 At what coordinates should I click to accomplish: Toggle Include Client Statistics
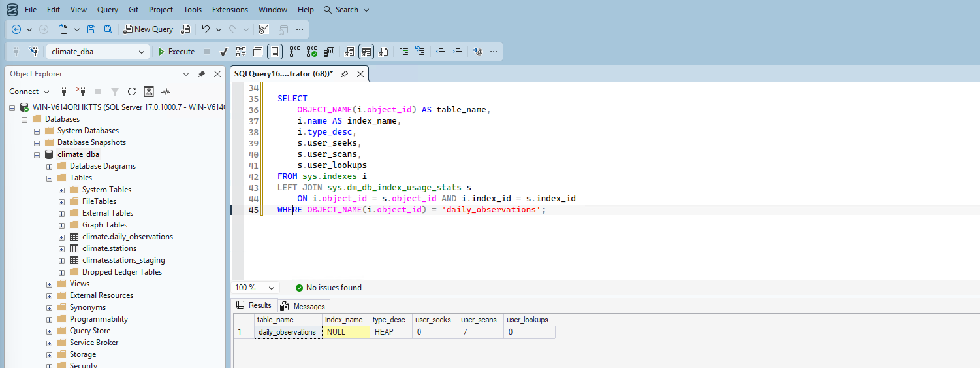tap(329, 52)
